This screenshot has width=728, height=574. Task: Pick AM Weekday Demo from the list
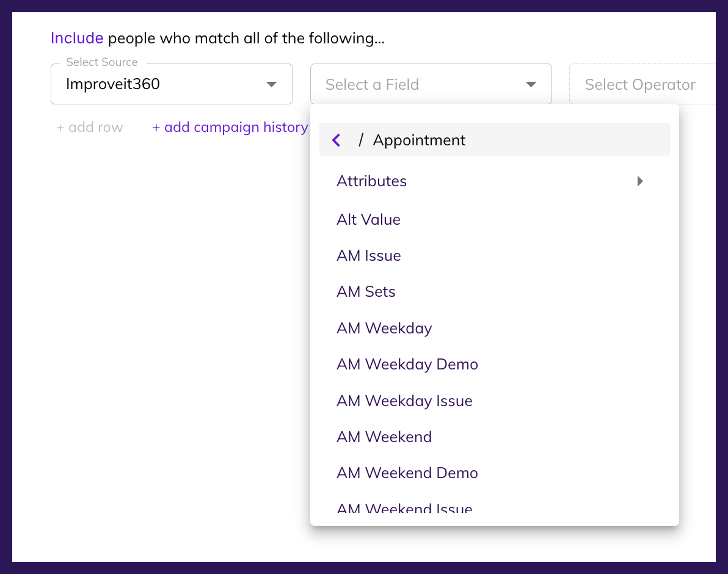[407, 364]
